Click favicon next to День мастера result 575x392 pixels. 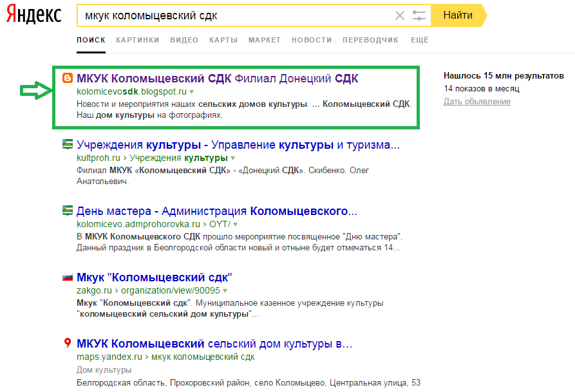coord(68,210)
